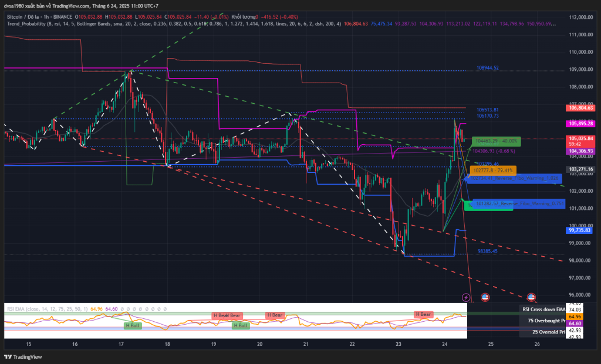
Task: Click the 134,798.96 legend value
Action: click(512, 23)
